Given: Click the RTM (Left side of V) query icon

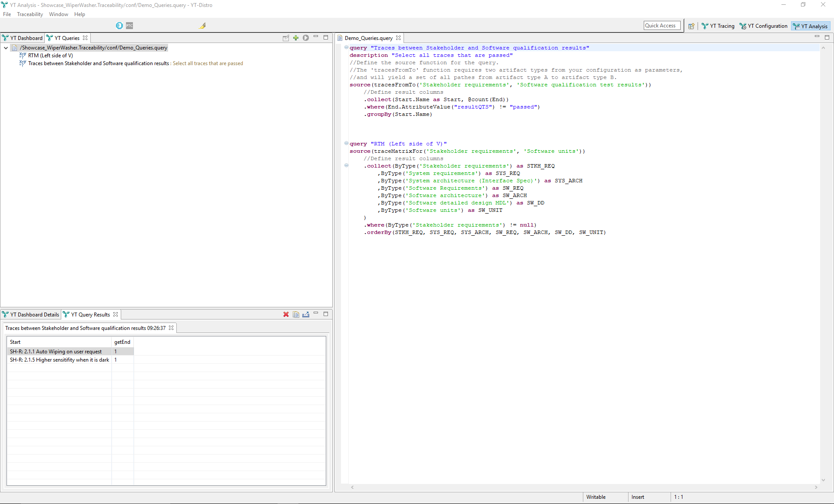Looking at the screenshot, I should [23, 56].
